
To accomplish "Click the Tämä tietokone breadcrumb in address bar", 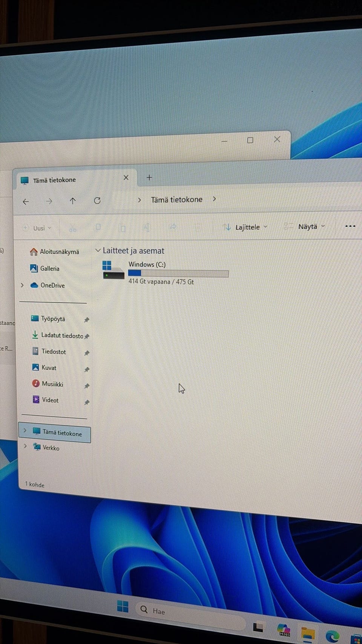I will coord(176,200).
